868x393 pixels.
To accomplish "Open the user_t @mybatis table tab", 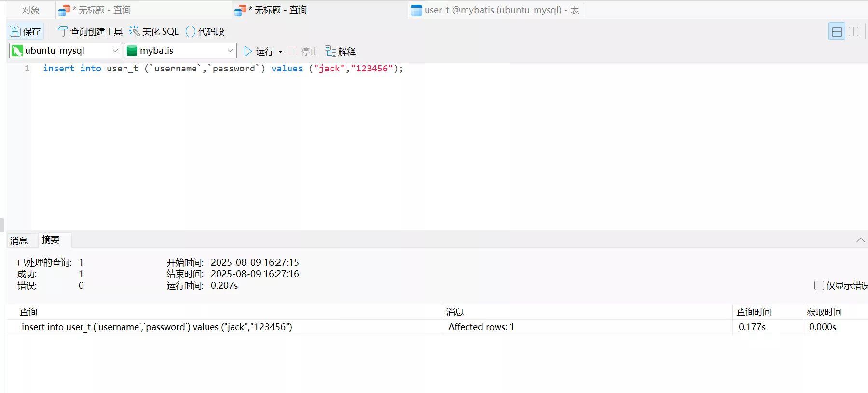I will pos(496,10).
